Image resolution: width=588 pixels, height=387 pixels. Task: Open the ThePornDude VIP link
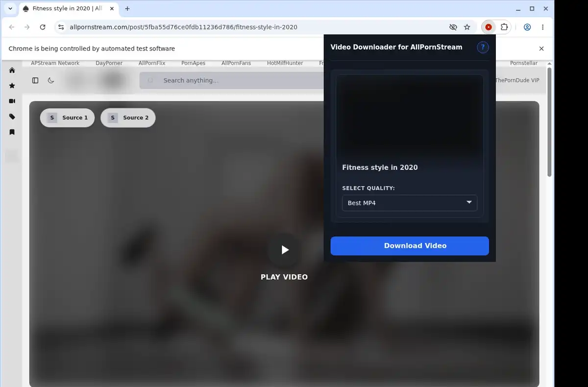point(517,80)
